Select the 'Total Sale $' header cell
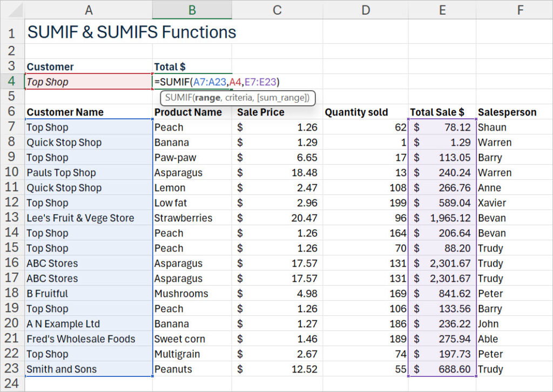 (x=442, y=112)
